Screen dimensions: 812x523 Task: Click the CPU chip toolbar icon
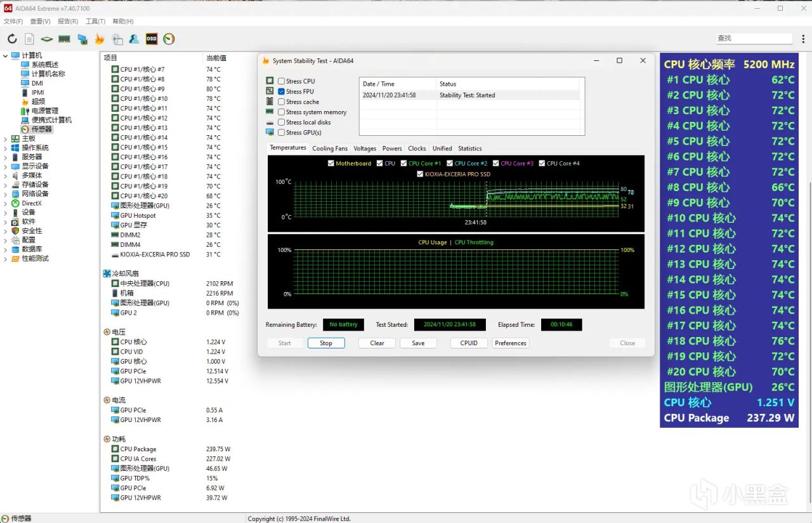[x=46, y=39]
